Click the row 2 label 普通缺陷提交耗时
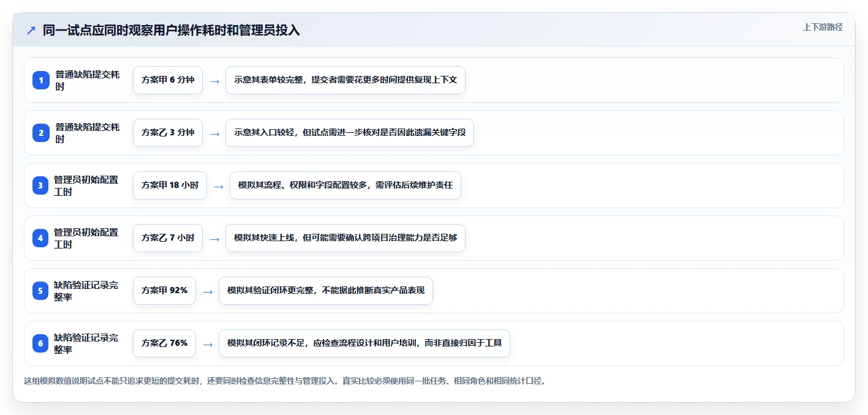This screenshot has width=868, height=415. point(88,133)
